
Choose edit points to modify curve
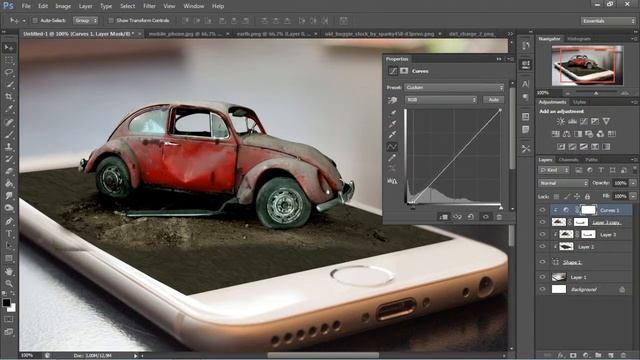pyautogui.click(x=392, y=147)
